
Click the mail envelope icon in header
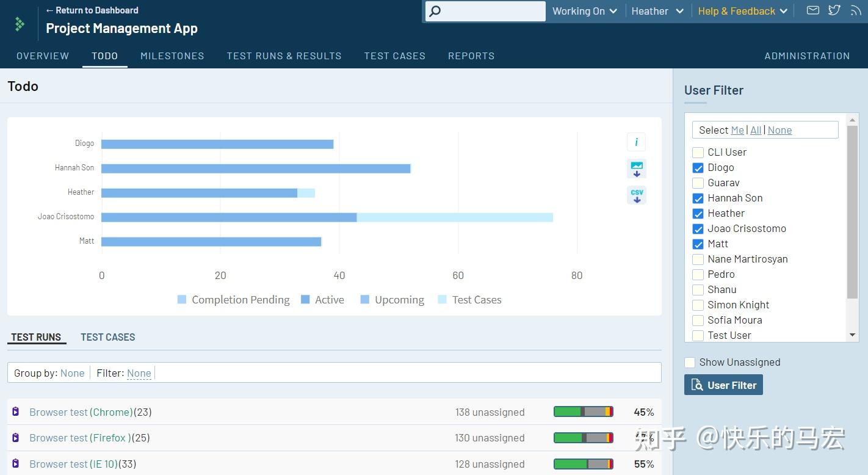tap(812, 10)
